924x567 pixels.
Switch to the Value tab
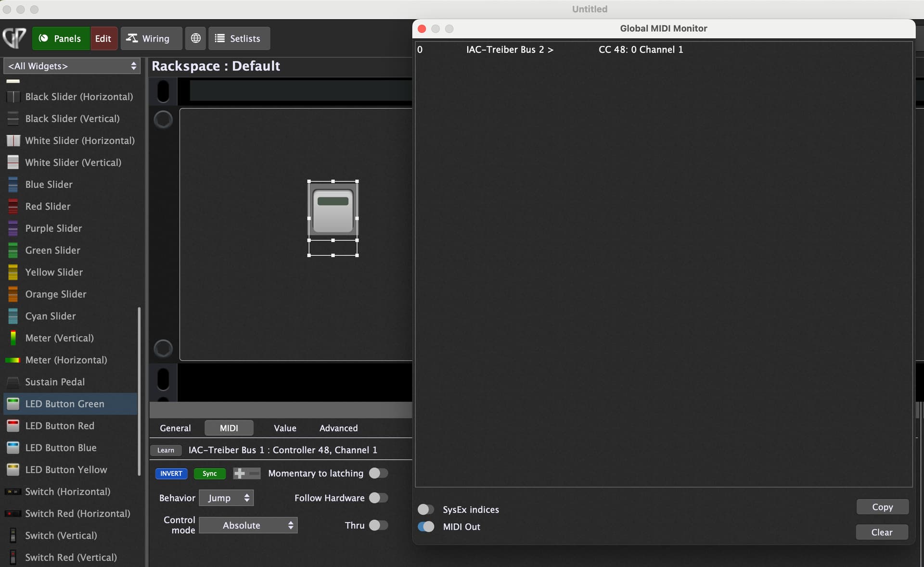(x=285, y=428)
